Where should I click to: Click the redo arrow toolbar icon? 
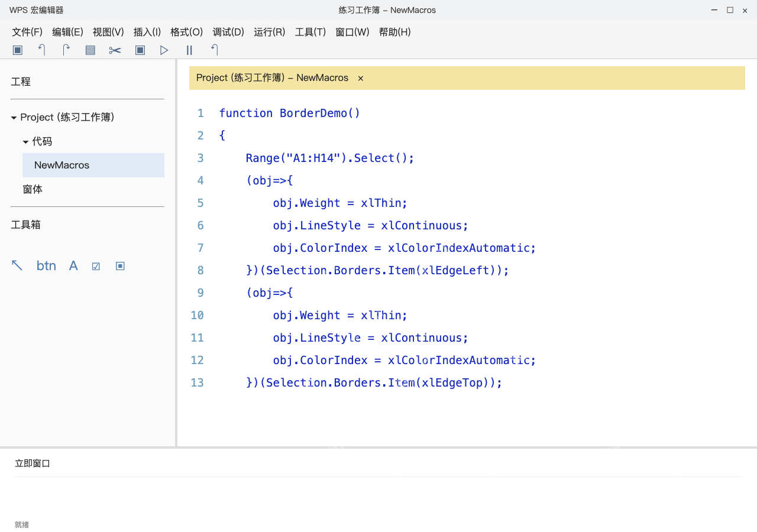(66, 50)
